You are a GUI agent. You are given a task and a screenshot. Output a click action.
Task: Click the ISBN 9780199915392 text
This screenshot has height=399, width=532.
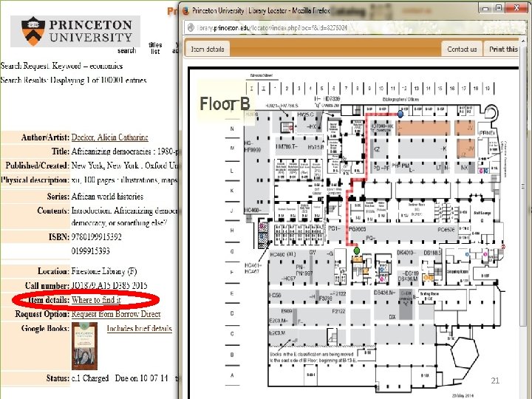coord(96,237)
